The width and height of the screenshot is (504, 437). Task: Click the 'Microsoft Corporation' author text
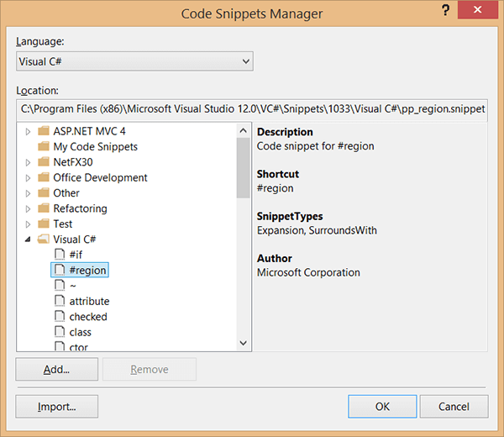point(308,272)
